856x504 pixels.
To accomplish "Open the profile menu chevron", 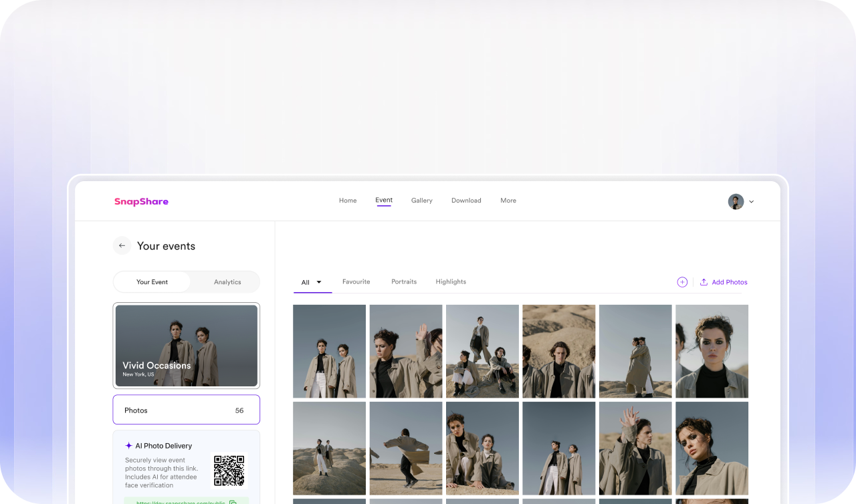I will [x=752, y=202].
